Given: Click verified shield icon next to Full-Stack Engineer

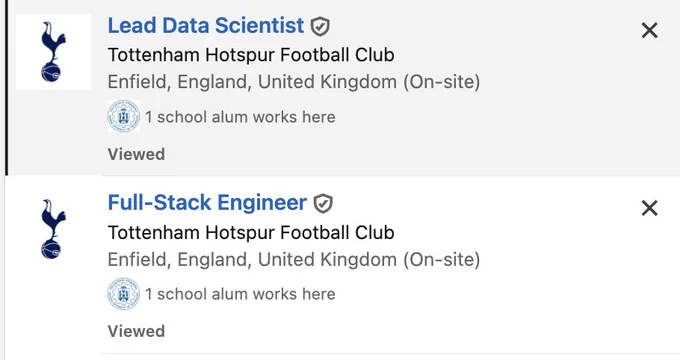Looking at the screenshot, I should pos(323,203).
